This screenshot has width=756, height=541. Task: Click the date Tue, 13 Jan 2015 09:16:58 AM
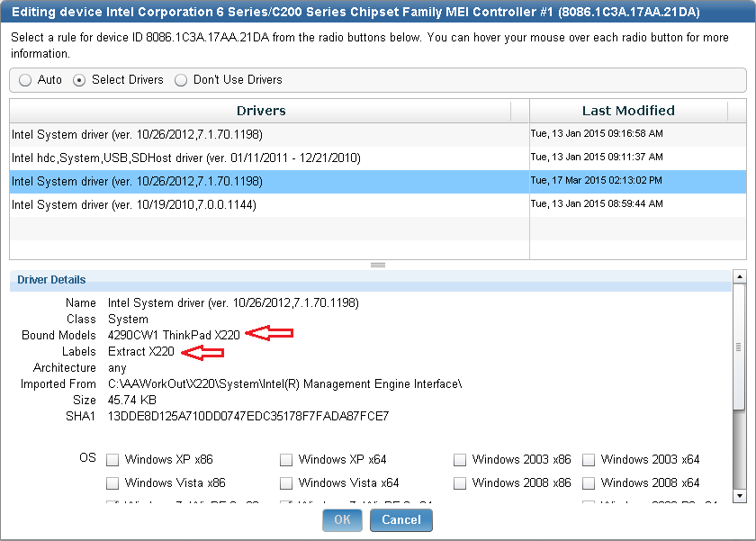[597, 133]
